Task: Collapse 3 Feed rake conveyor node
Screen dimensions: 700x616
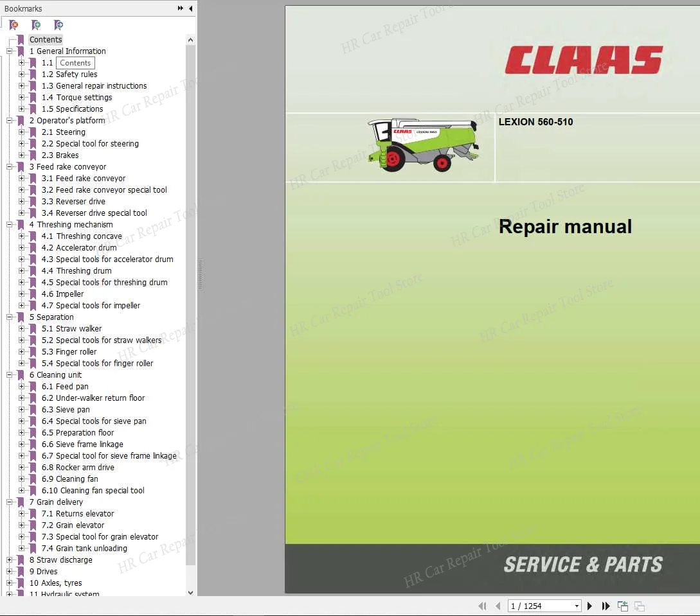Action: tap(10, 167)
